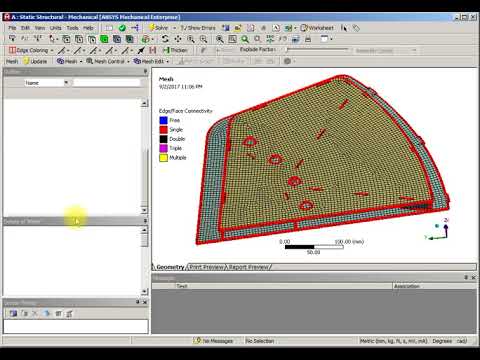The width and height of the screenshot is (480, 360).
Task: Click the magenta Triple legend swatch
Action: point(163,148)
